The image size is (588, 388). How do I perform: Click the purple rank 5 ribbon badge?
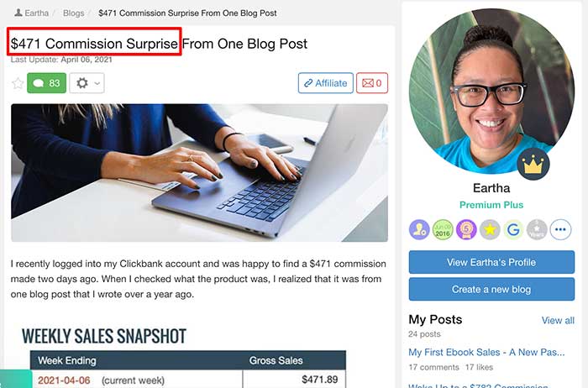pyautogui.click(x=466, y=229)
